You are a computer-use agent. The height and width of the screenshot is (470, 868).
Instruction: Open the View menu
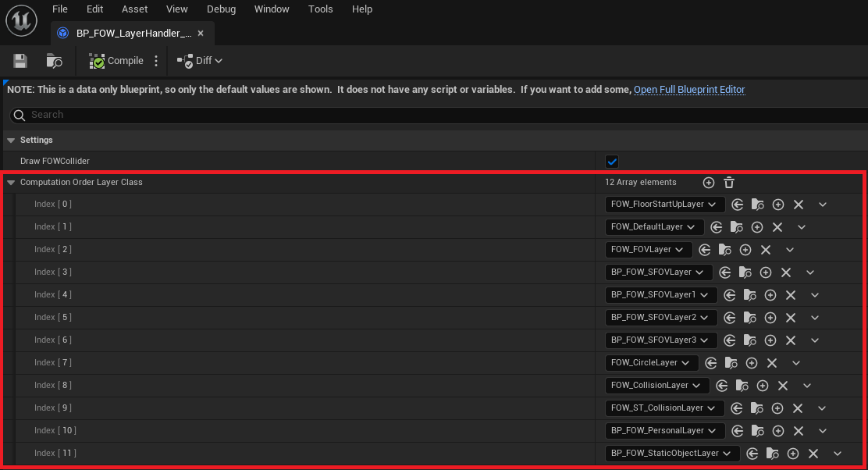176,9
